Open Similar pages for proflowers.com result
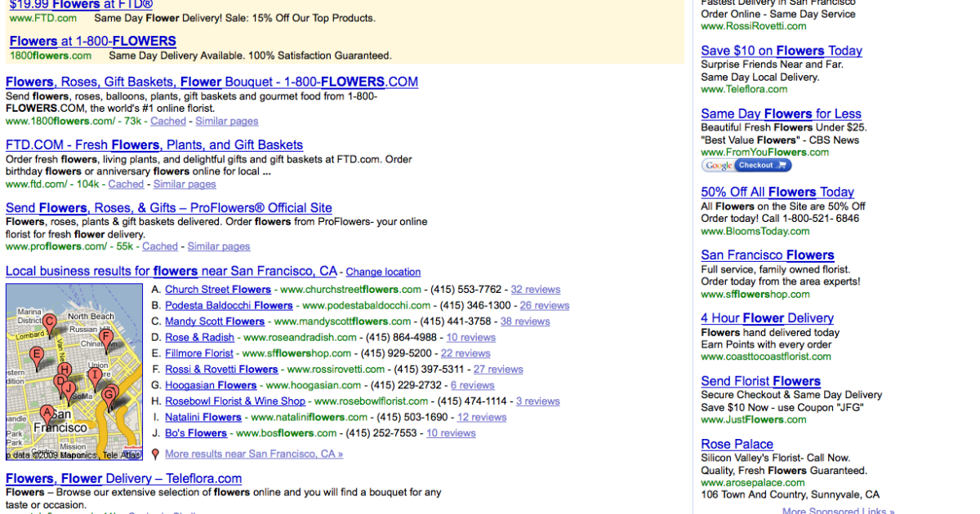Viewport: 980px width, 514px height. point(219,246)
